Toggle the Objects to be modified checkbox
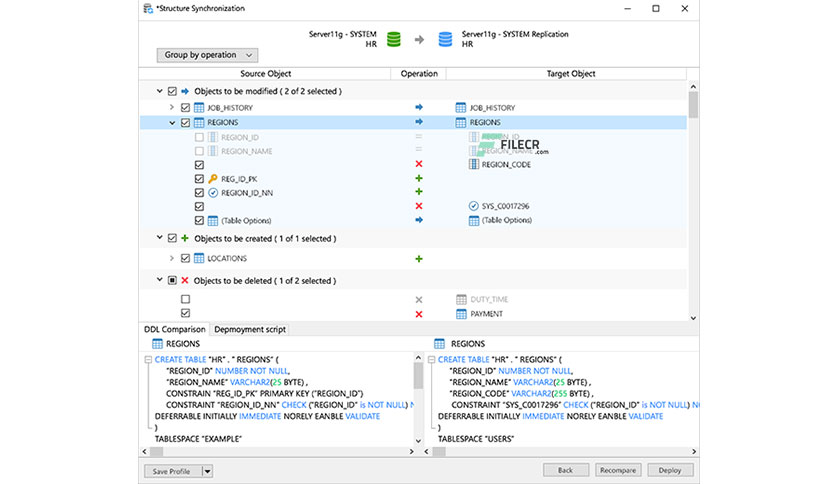 point(172,91)
